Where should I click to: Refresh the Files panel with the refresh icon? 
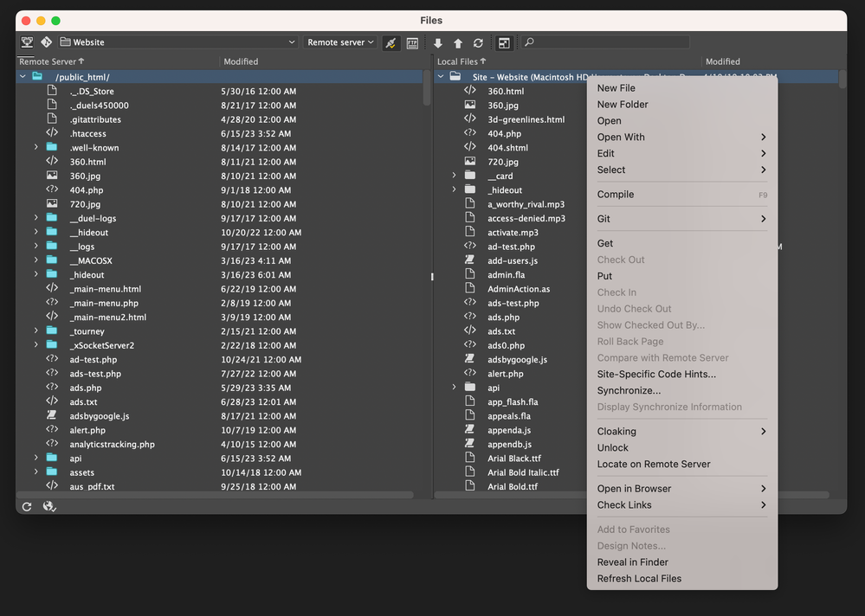coord(477,42)
